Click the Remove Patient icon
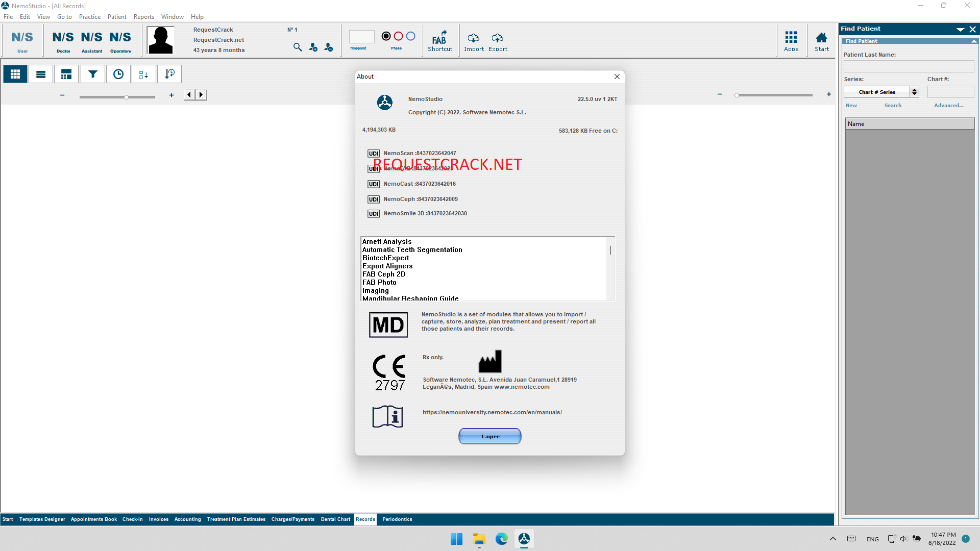This screenshot has width=980, height=551. [x=328, y=47]
